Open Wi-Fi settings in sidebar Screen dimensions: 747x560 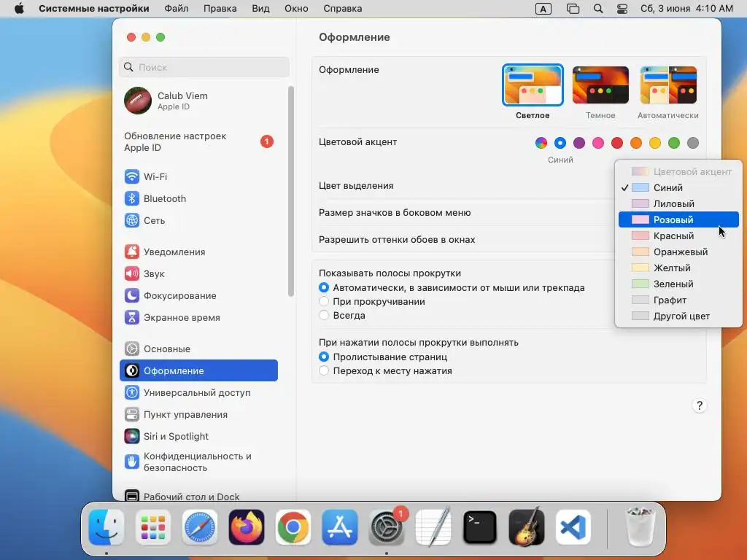(x=198, y=176)
